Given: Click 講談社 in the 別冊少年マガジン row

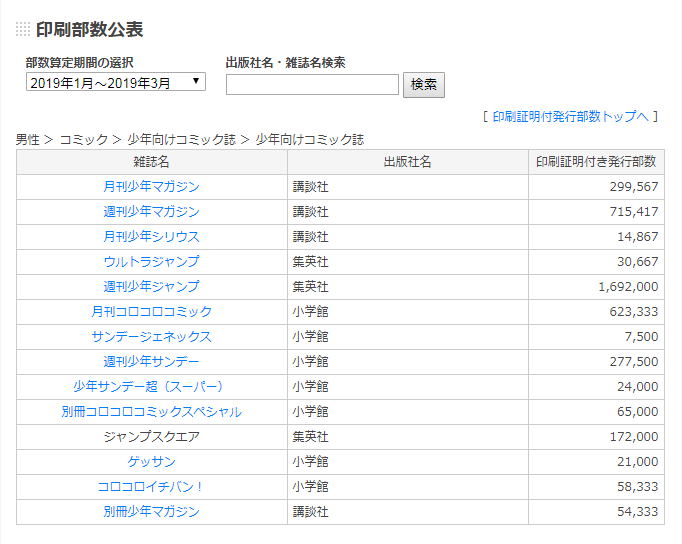Looking at the screenshot, I should 311,512.
